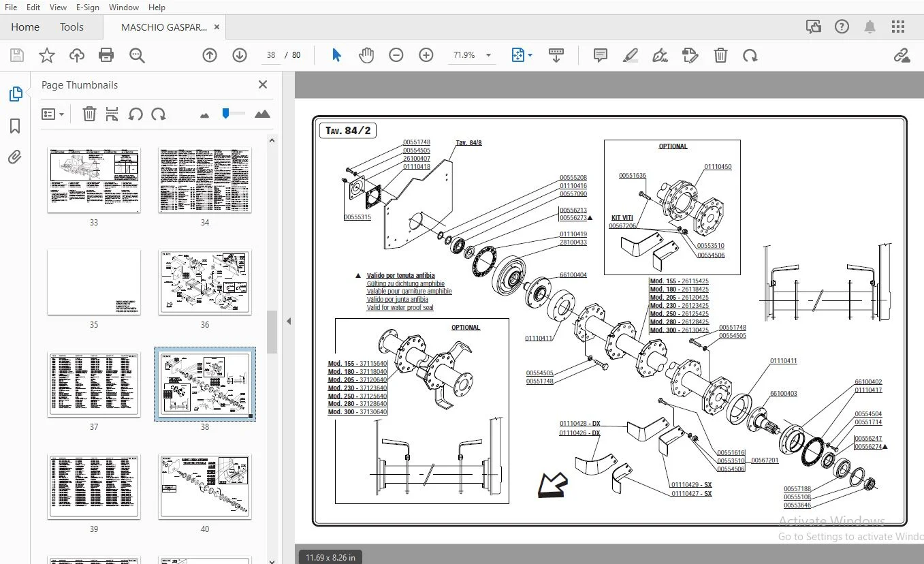Open the apps grid icon
Image resolution: width=924 pixels, height=564 pixels.
click(898, 27)
